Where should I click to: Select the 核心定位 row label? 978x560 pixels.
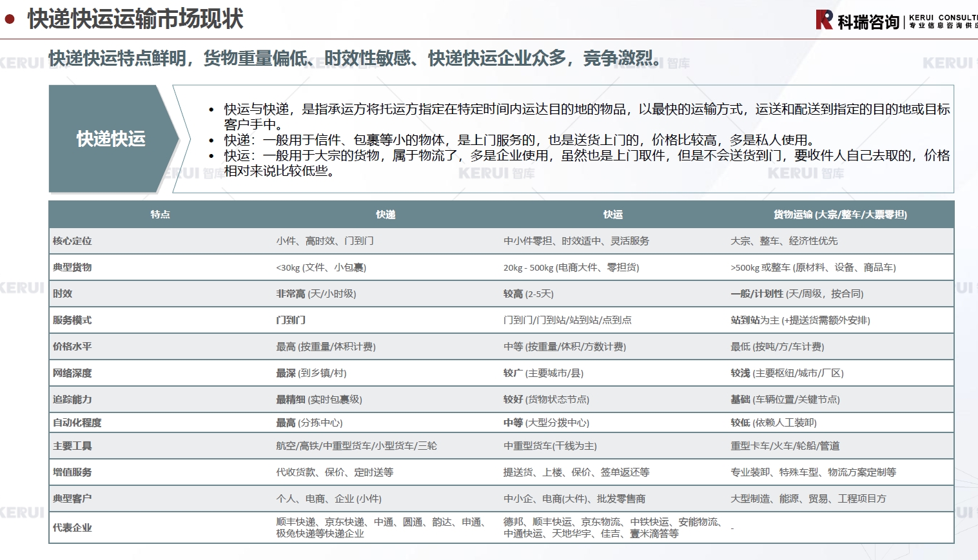(72, 241)
